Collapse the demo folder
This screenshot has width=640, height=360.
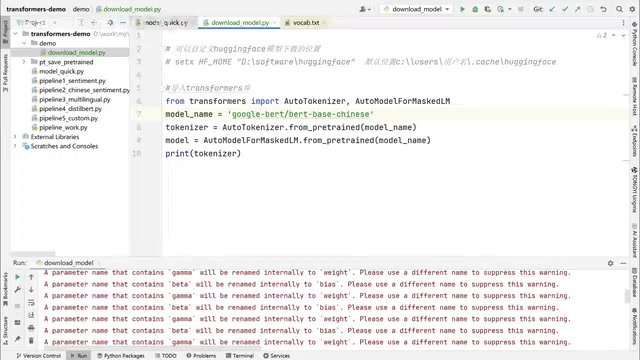click(24, 43)
